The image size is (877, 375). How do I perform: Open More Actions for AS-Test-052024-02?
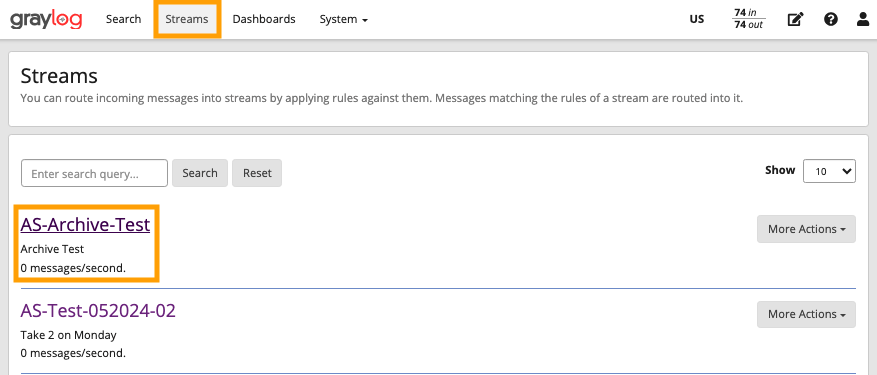click(806, 314)
